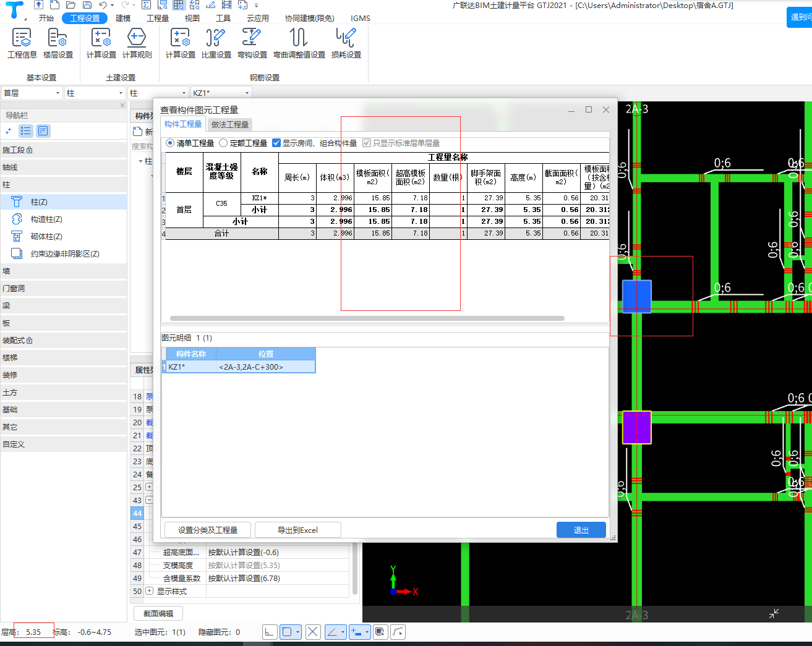The width and height of the screenshot is (812, 646).
Task: Open the angle snap dropdown in status bar
Action: [343, 632]
